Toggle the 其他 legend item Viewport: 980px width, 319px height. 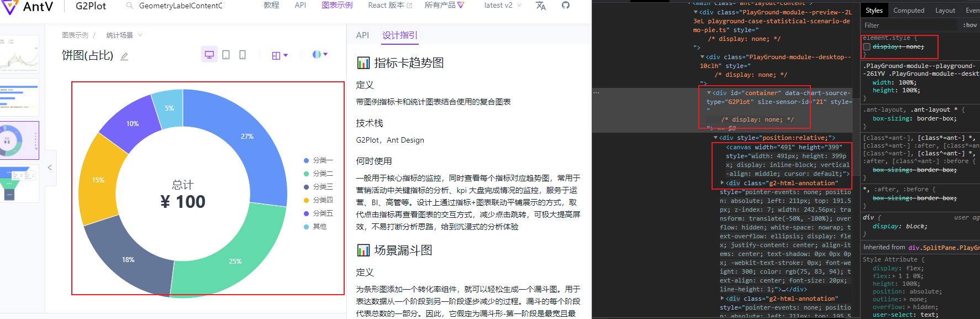pyautogui.click(x=315, y=227)
